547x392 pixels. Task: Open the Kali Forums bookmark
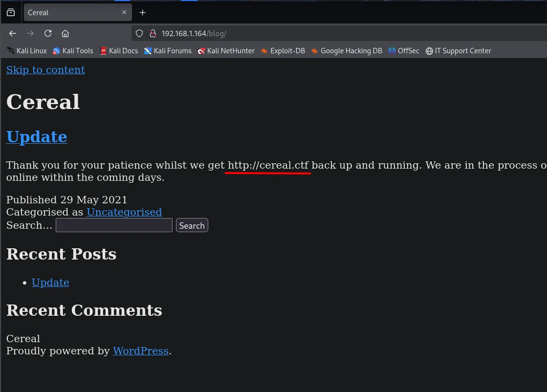(168, 51)
